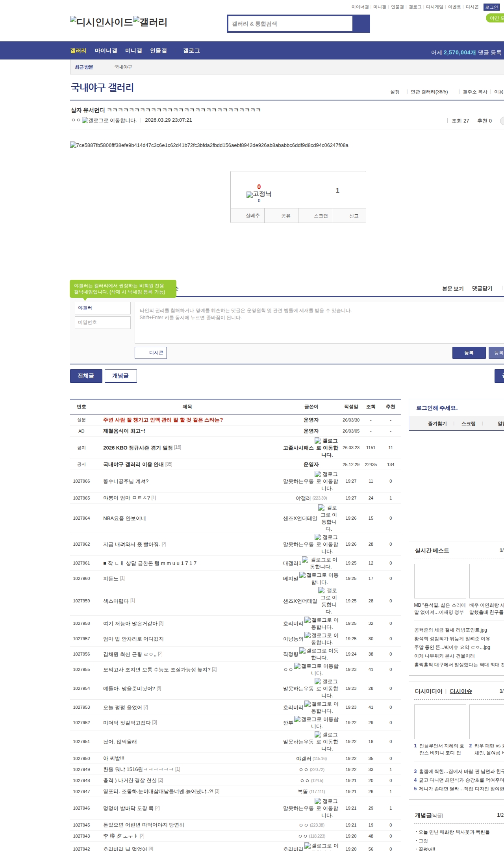Click the 등록 button to submit the comment
Screen dimensions: 504x851
[x=469, y=353]
